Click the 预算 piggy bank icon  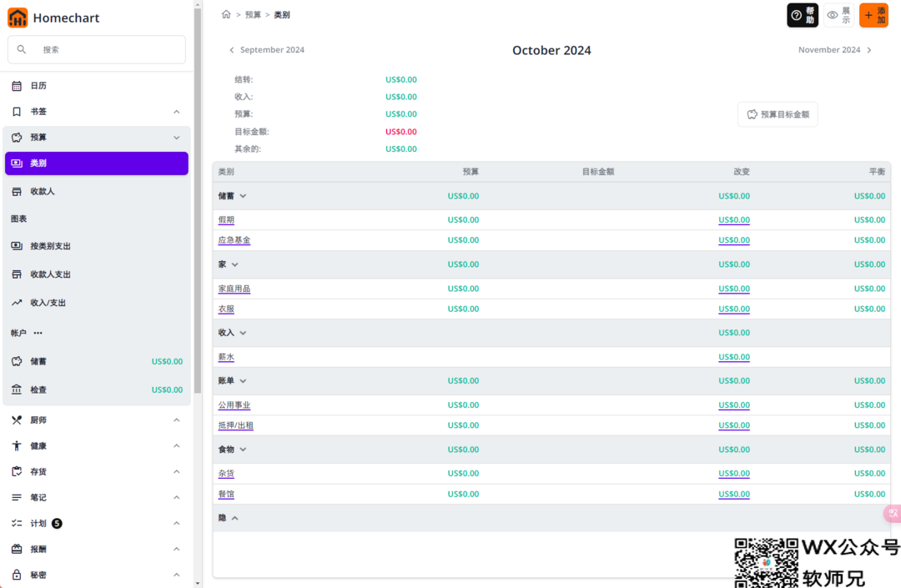[17, 138]
